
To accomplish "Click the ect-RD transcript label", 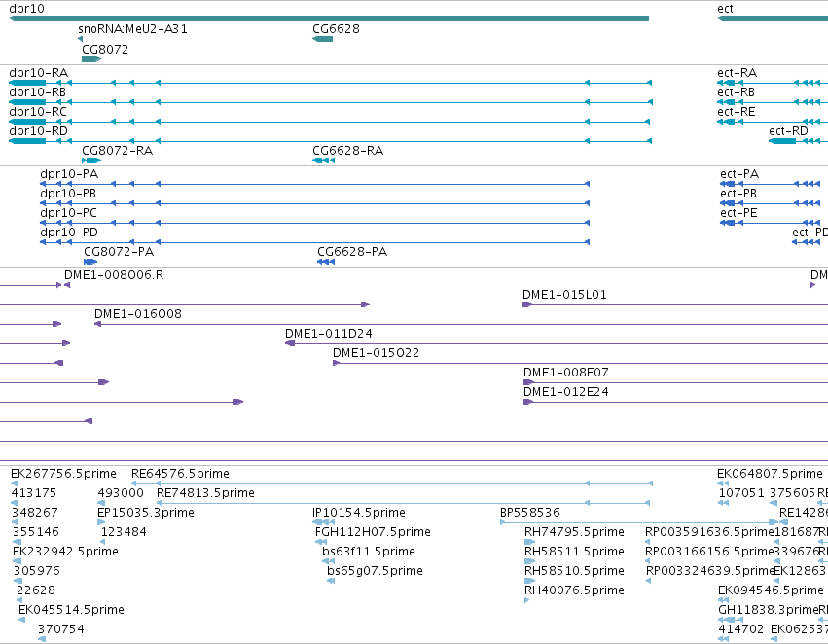I will tap(788, 131).
